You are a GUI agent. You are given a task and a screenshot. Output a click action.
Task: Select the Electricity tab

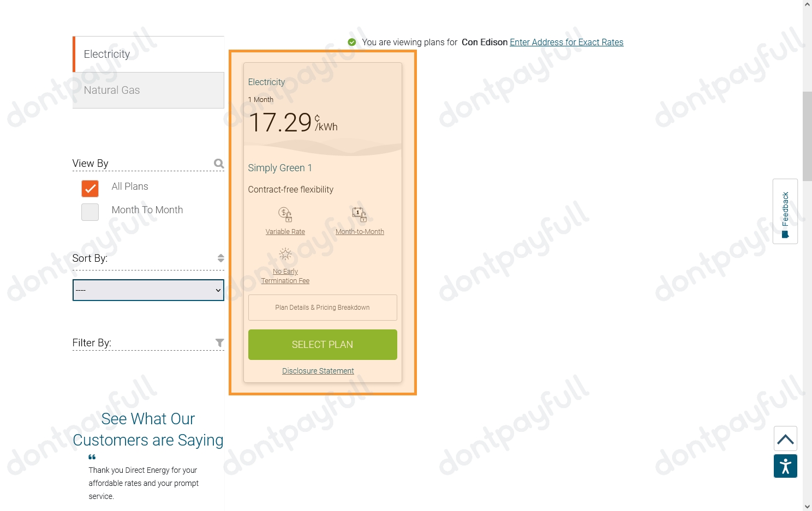coord(148,54)
